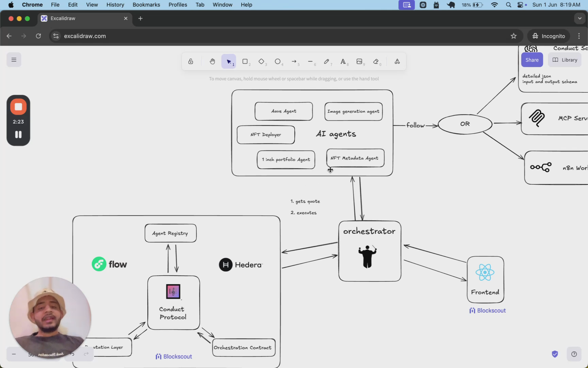The image size is (588, 368).
Task: Click the battery status indicator
Action: point(472,5)
